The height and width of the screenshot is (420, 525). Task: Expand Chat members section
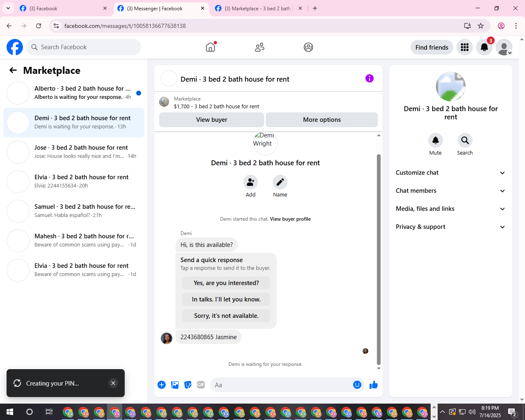451,191
